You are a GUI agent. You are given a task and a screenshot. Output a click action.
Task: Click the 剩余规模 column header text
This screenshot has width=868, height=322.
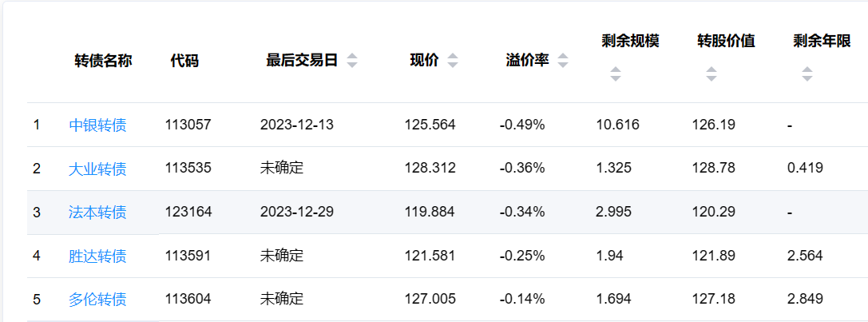pyautogui.click(x=630, y=41)
